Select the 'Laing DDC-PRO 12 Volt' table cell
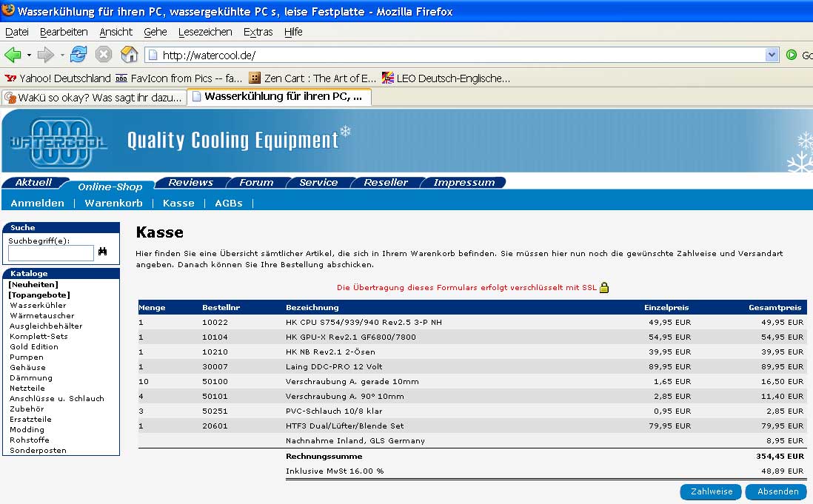Image resolution: width=813 pixels, height=504 pixels. (x=334, y=367)
